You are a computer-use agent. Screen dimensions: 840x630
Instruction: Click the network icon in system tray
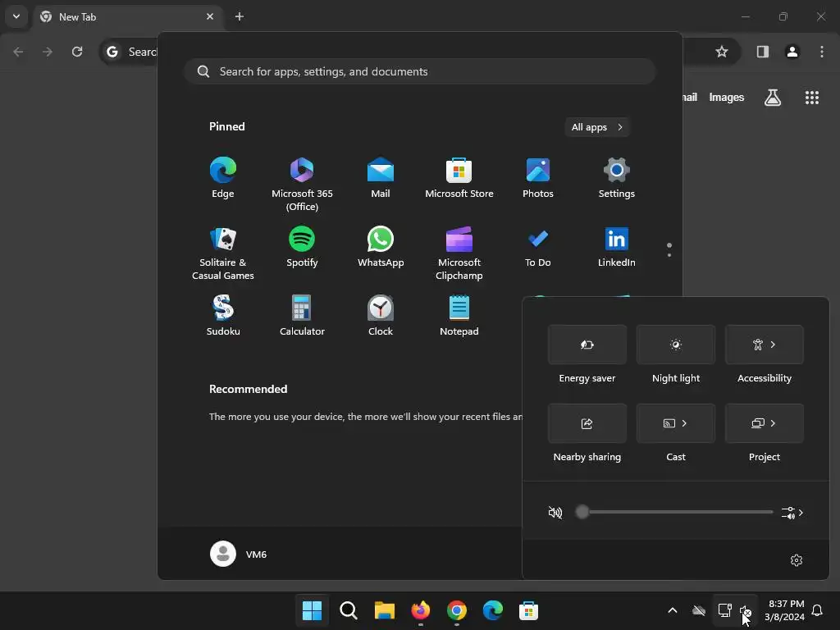724,610
